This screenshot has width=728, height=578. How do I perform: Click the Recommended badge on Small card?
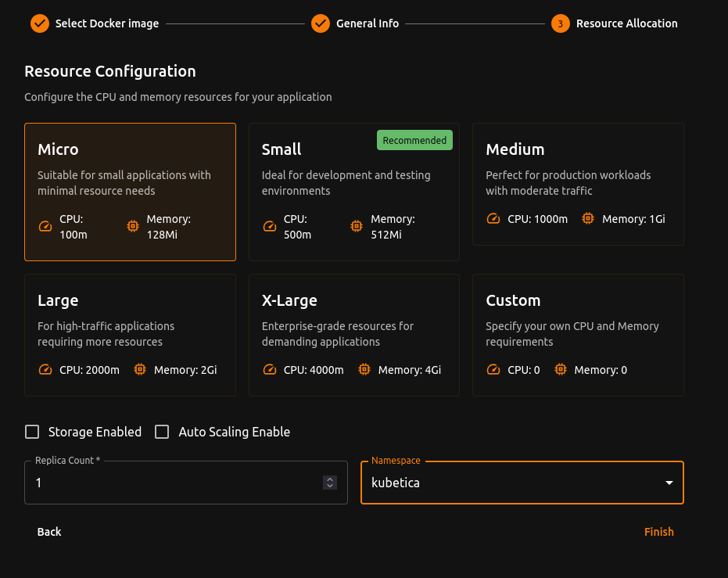414,140
